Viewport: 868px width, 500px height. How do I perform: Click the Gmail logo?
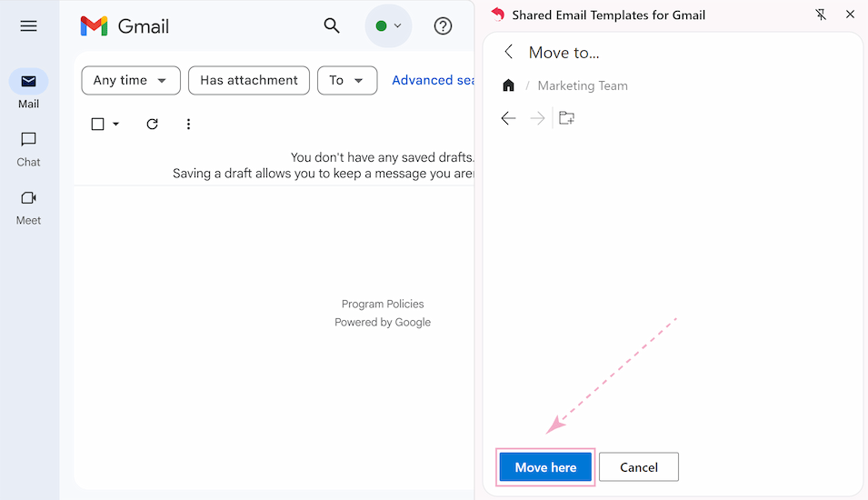[x=125, y=26]
